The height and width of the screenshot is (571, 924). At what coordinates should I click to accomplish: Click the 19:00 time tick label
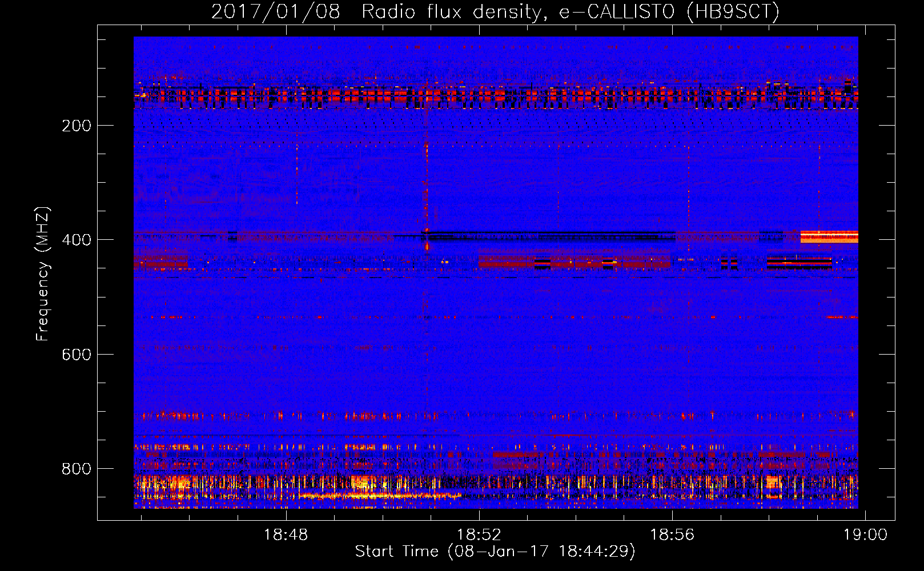pos(866,534)
